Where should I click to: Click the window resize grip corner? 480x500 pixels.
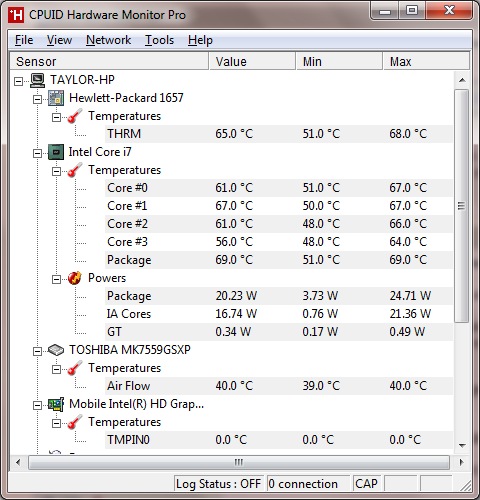pos(465,485)
